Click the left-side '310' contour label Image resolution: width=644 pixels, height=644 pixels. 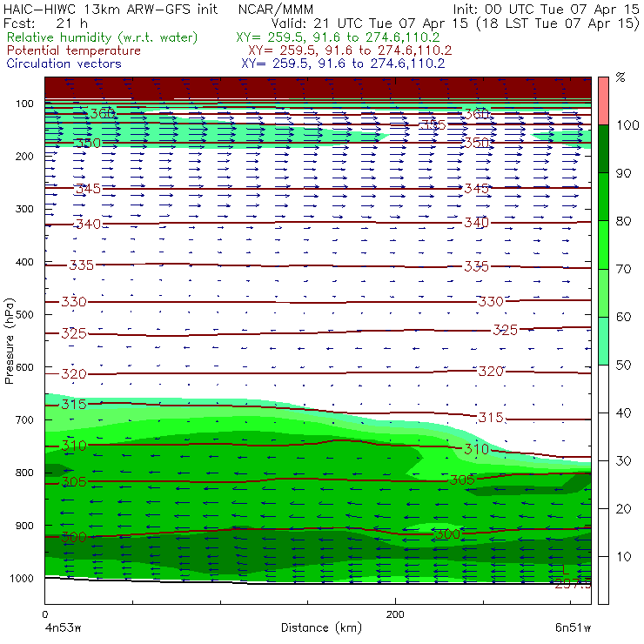pyautogui.click(x=74, y=446)
